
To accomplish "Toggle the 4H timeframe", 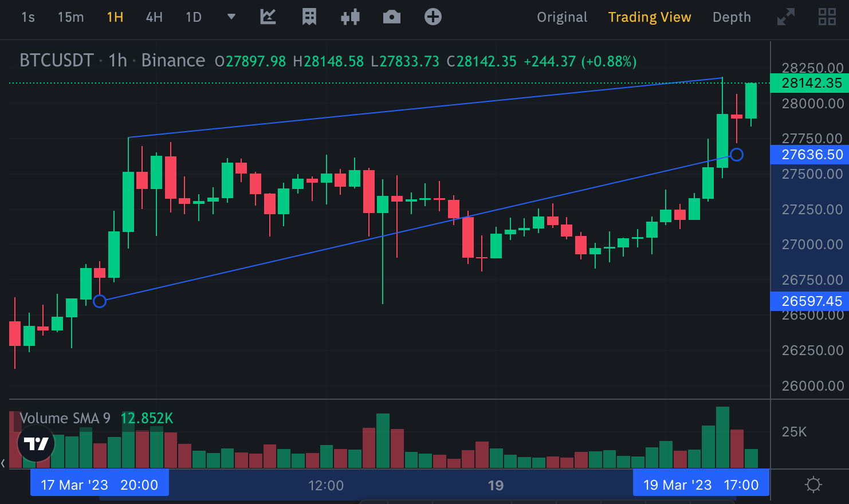I will (x=154, y=17).
